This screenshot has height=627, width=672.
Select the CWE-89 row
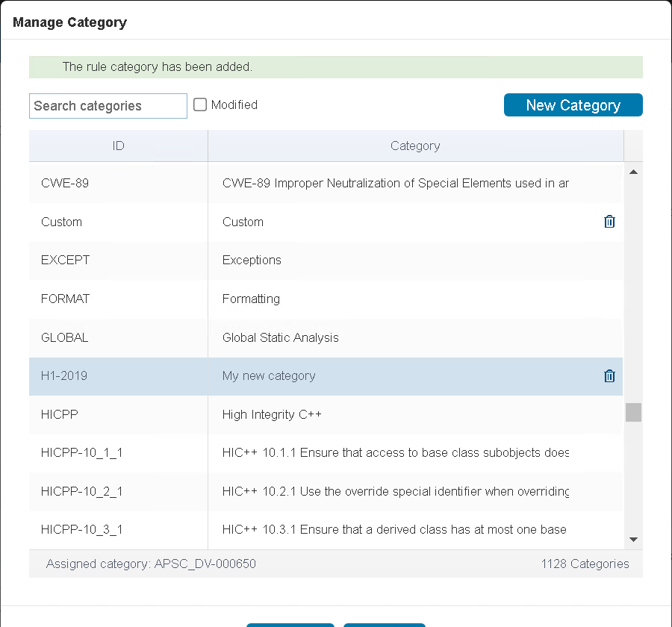326,184
